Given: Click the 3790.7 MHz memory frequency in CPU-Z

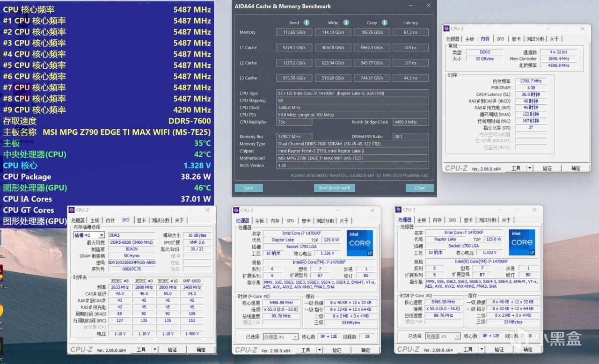Looking at the screenshot, I should (530, 81).
